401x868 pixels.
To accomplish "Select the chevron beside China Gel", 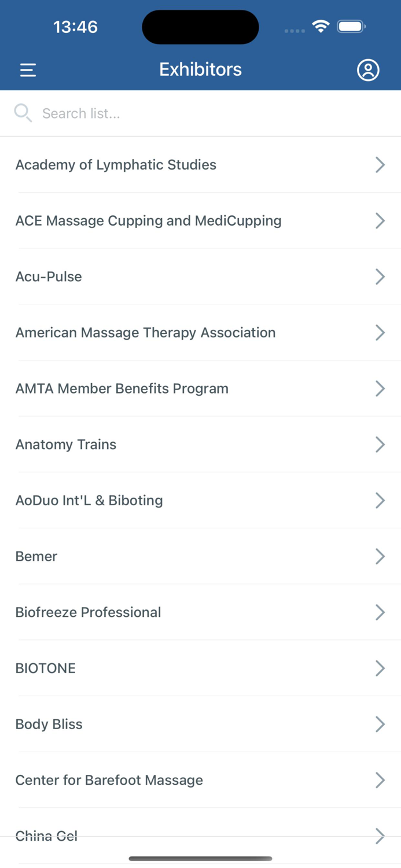I will pyautogui.click(x=380, y=836).
